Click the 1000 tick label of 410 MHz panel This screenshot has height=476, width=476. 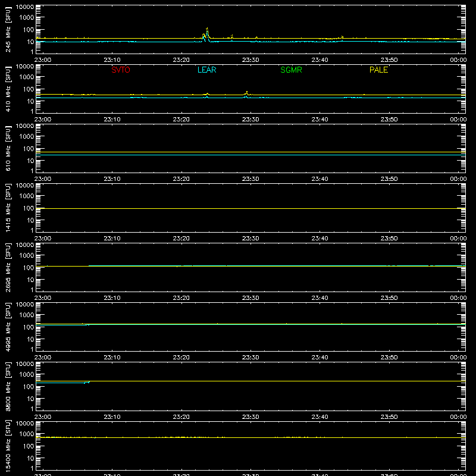[x=27, y=77]
